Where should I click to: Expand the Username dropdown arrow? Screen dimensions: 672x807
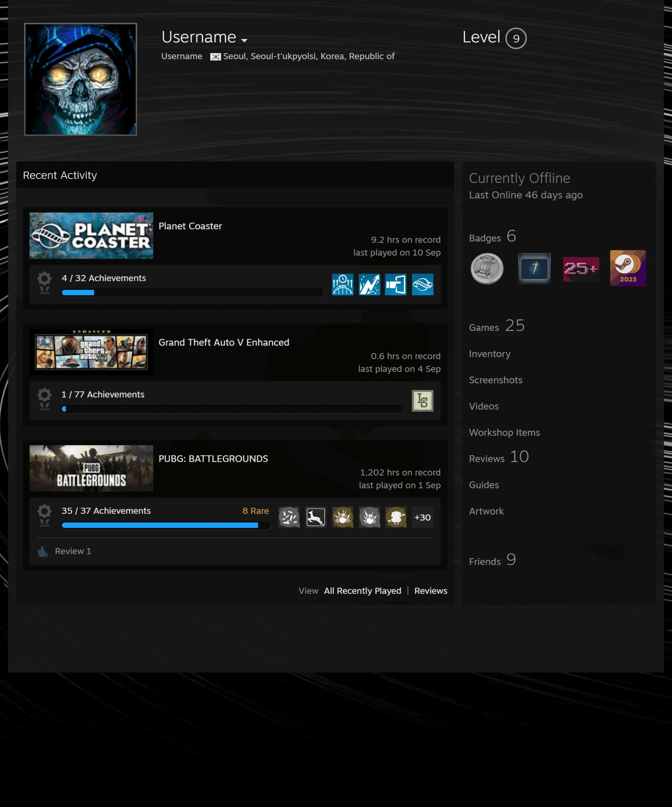click(244, 40)
